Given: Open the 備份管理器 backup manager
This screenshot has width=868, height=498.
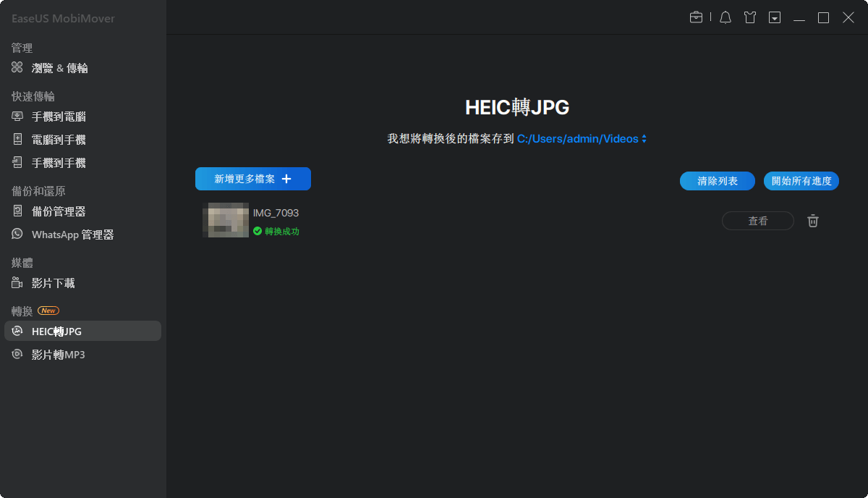Looking at the screenshot, I should (58, 211).
